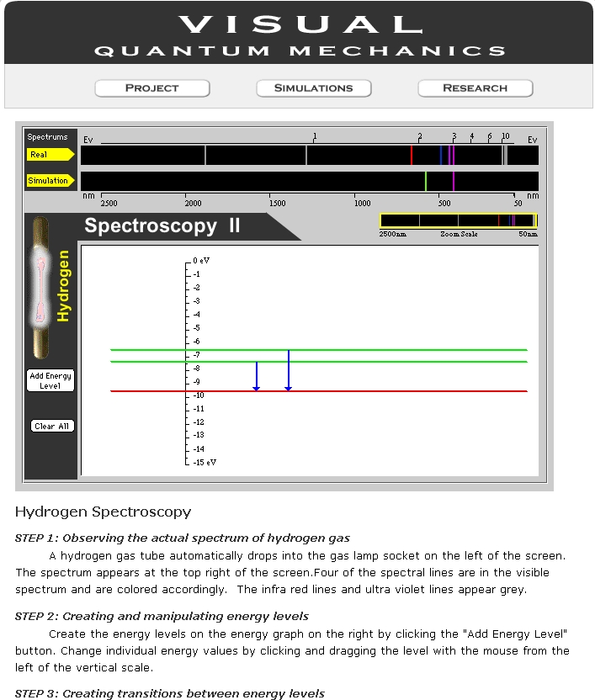The width and height of the screenshot is (595, 700).
Task: Open the Simulations navigation button
Action: click(x=314, y=88)
